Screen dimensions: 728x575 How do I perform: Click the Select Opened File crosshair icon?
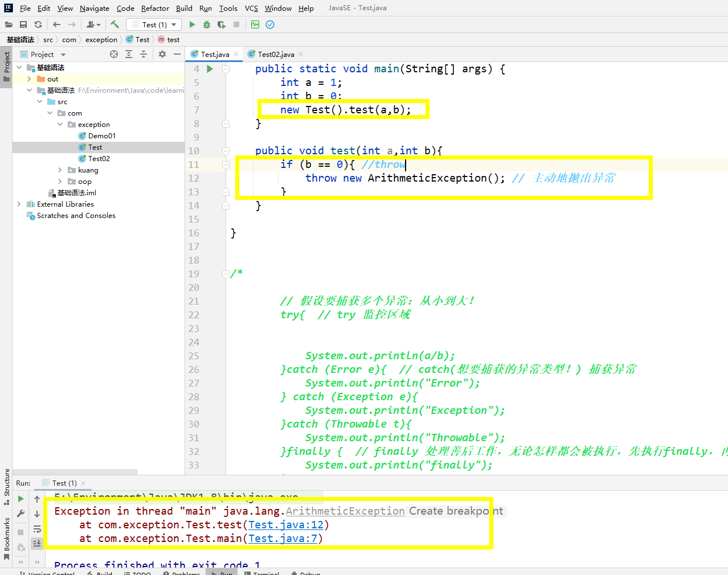click(114, 54)
